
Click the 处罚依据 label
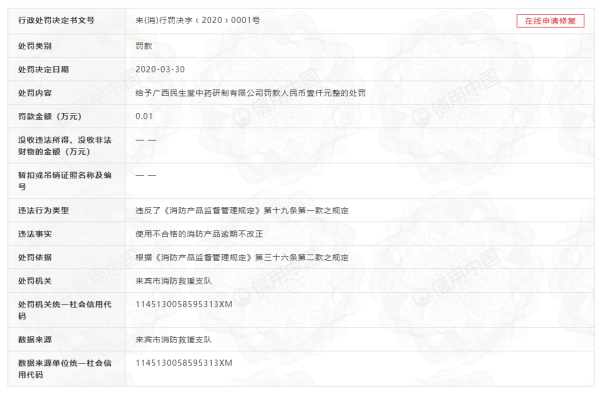(x=35, y=257)
